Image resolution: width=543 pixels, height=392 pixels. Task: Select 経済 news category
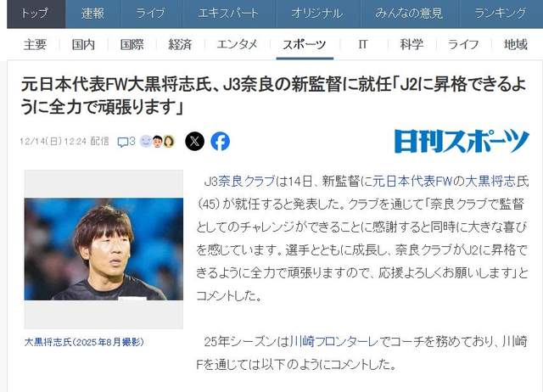180,45
